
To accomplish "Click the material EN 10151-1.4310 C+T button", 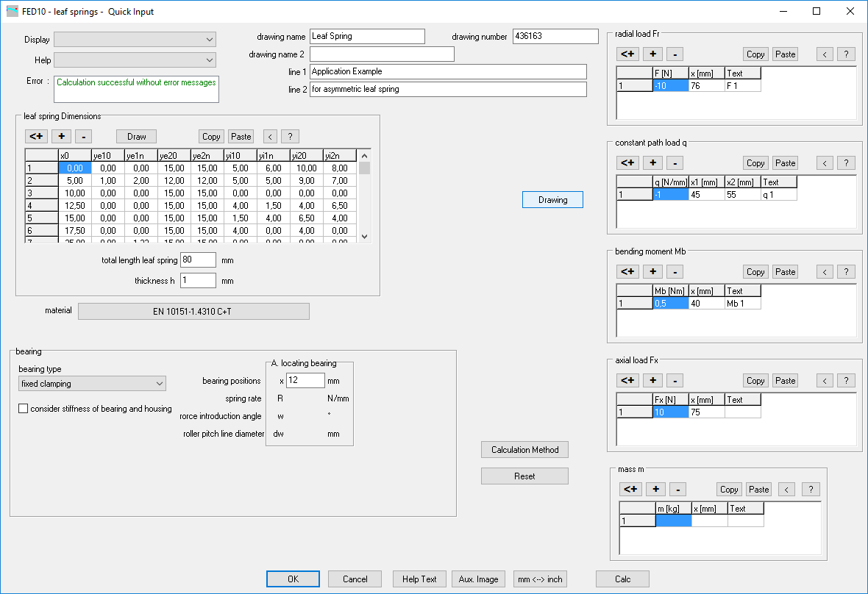I will [193, 312].
